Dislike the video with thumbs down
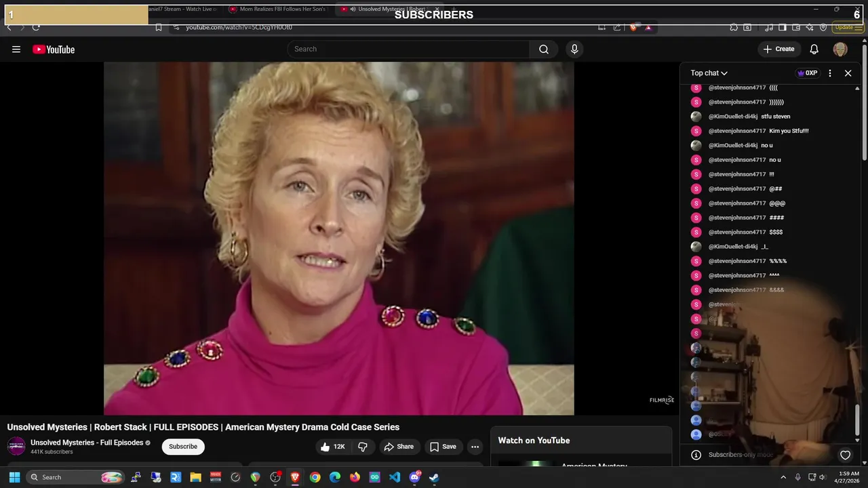The image size is (868, 488). pos(363,447)
